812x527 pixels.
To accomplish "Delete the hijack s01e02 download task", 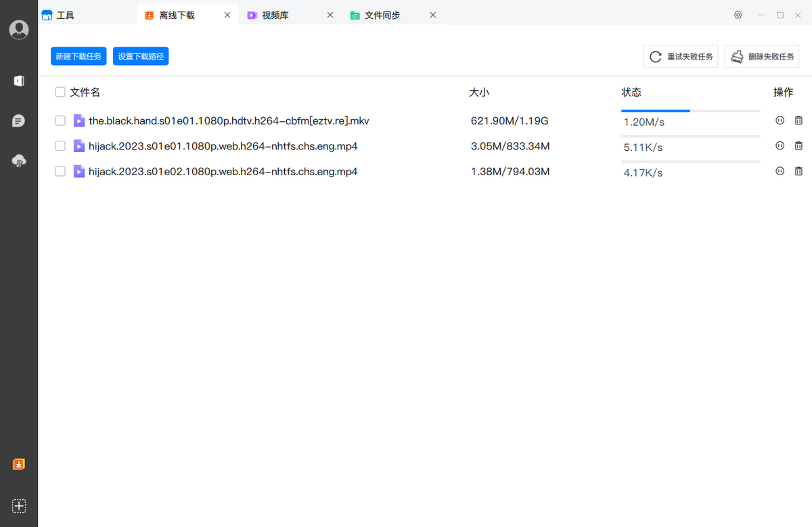I will click(798, 171).
